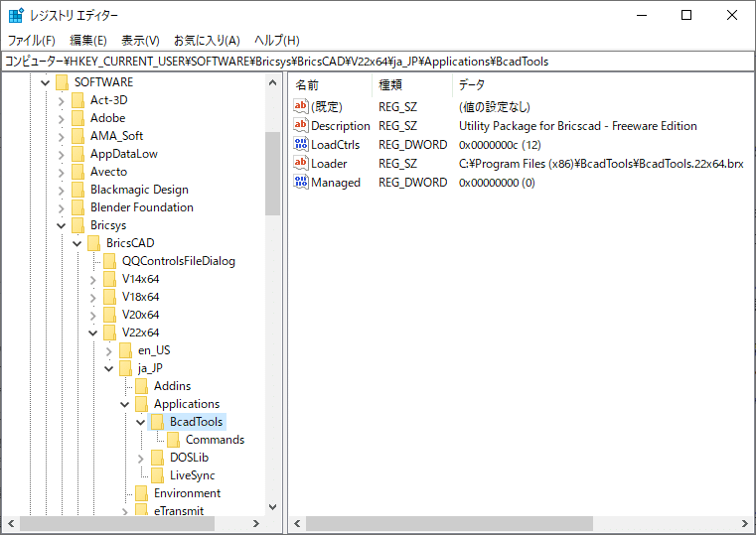The height and width of the screenshot is (535, 756).
Task: Click the AppDataLow folder icon
Action: pos(77,154)
